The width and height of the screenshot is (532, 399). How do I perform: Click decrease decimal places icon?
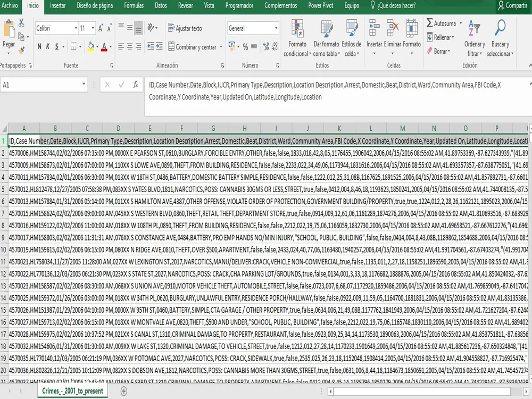click(x=275, y=46)
